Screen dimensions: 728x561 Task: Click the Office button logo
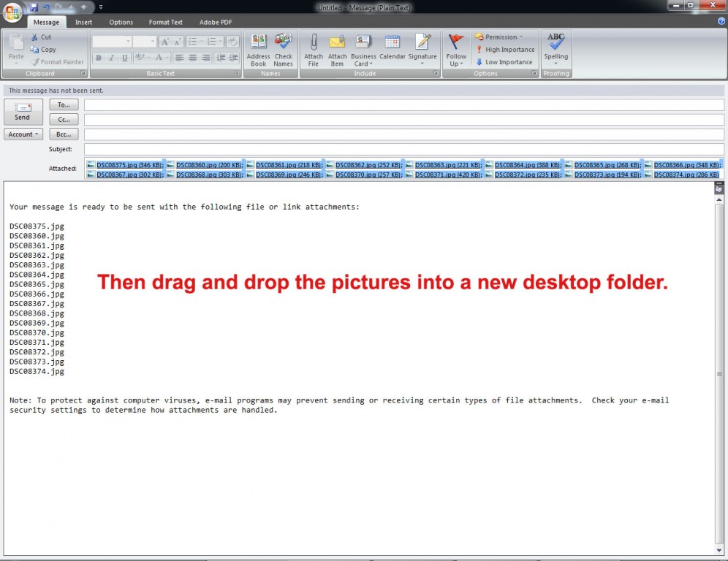(x=12, y=12)
